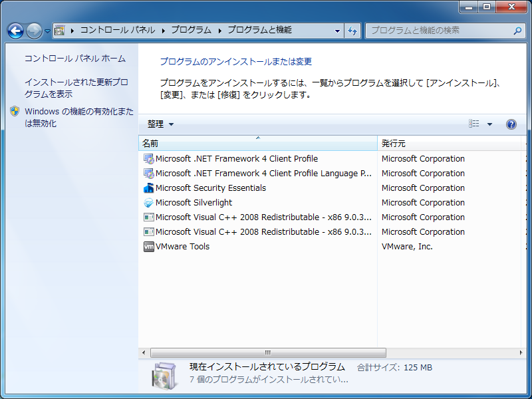Click 合計サイズ: 125 MB text
This screenshot has width=532, height=399.
pyautogui.click(x=394, y=368)
